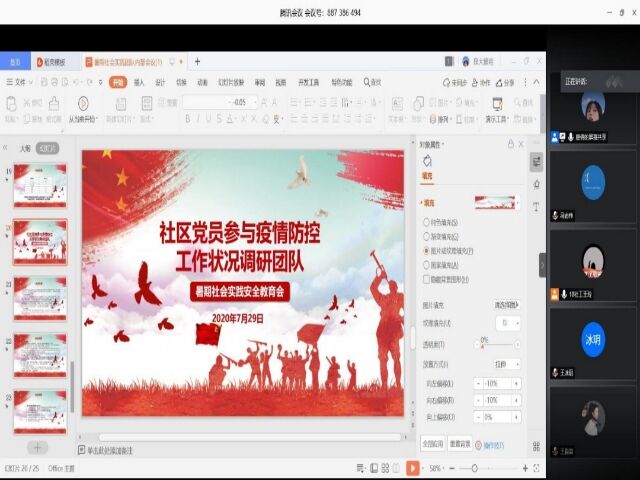The width and height of the screenshot is (640, 480).
Task: Click the 'Start from current slide' play icon
Action: pos(82,103)
